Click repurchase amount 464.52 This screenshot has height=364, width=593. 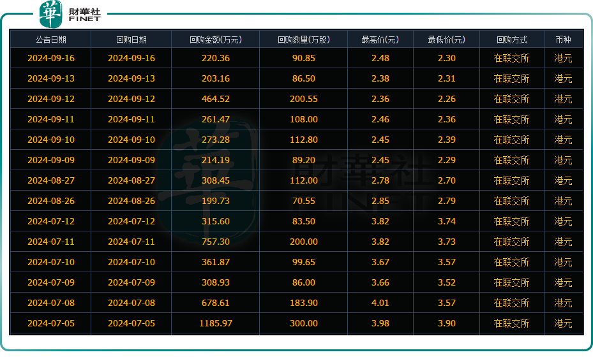pos(216,99)
